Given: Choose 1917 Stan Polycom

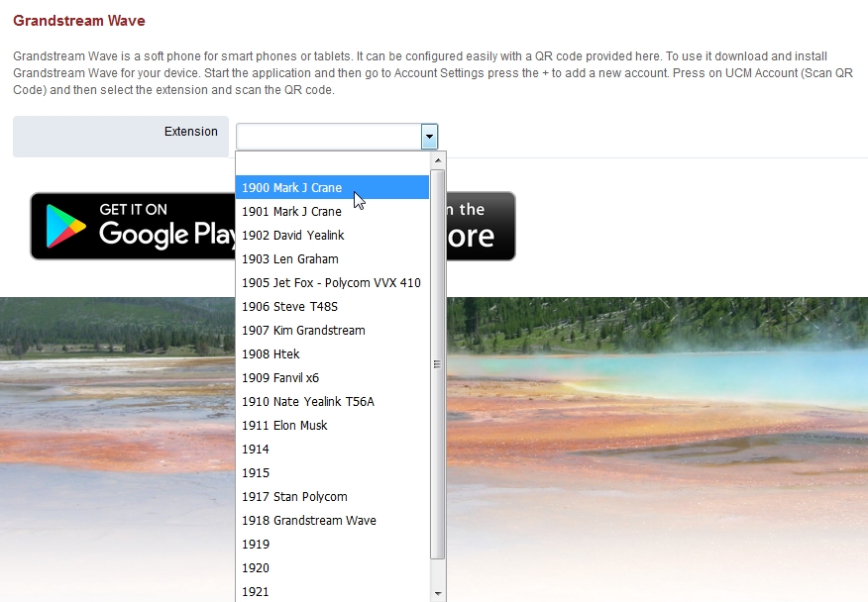Looking at the screenshot, I should [x=332, y=497].
